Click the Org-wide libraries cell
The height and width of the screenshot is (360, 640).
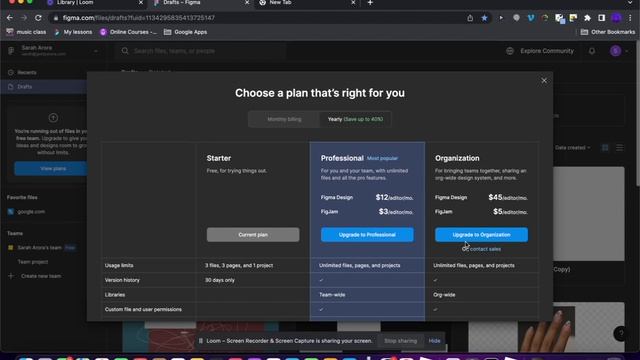coord(444,295)
